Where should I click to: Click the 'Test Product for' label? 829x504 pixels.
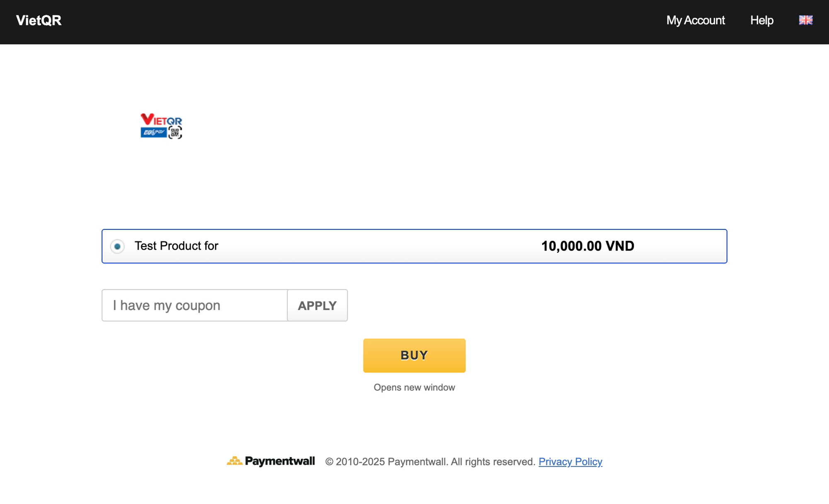(176, 246)
